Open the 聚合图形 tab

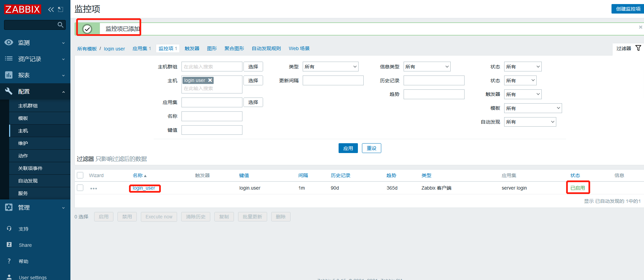tap(234, 48)
